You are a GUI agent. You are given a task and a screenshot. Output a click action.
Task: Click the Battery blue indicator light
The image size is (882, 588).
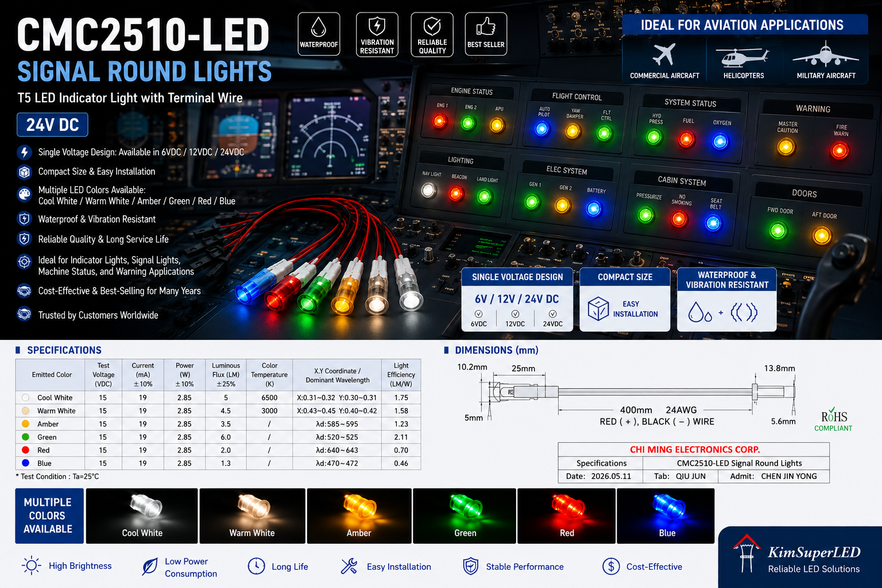click(594, 208)
